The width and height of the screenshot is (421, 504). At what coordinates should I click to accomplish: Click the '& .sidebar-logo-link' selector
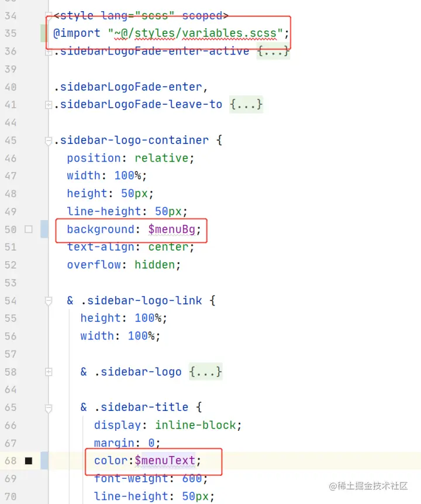(134, 300)
